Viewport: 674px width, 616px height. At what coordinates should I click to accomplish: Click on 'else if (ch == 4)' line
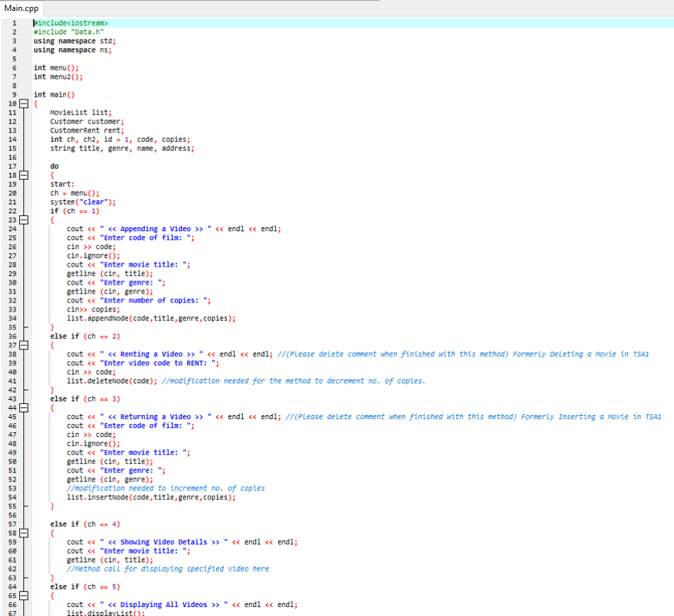coord(85,524)
